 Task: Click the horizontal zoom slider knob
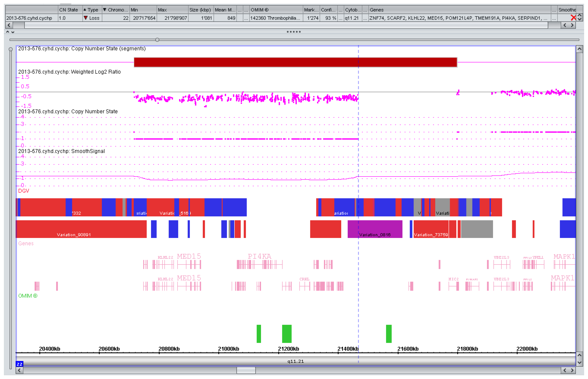(157, 40)
